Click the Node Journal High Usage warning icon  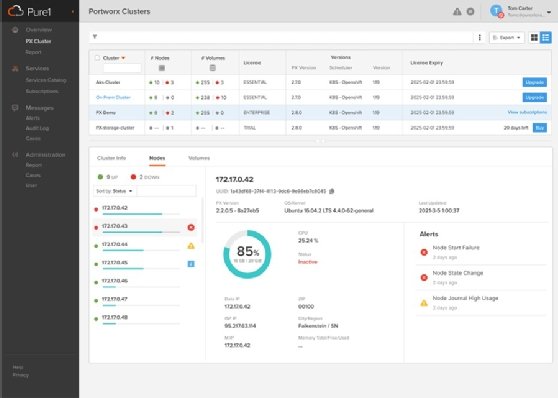point(424,303)
